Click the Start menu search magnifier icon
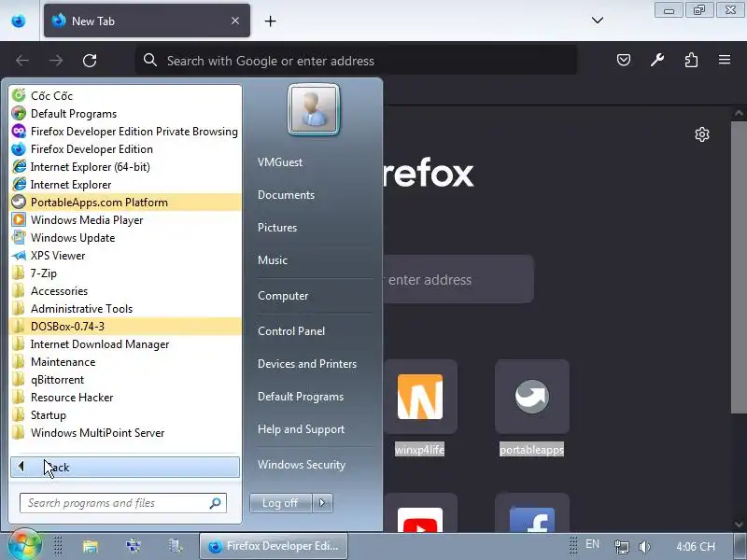Image resolution: width=747 pixels, height=560 pixels. pyautogui.click(x=216, y=503)
